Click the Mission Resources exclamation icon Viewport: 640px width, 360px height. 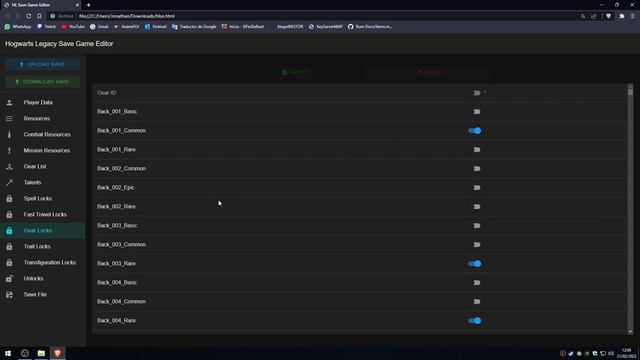pos(9,151)
